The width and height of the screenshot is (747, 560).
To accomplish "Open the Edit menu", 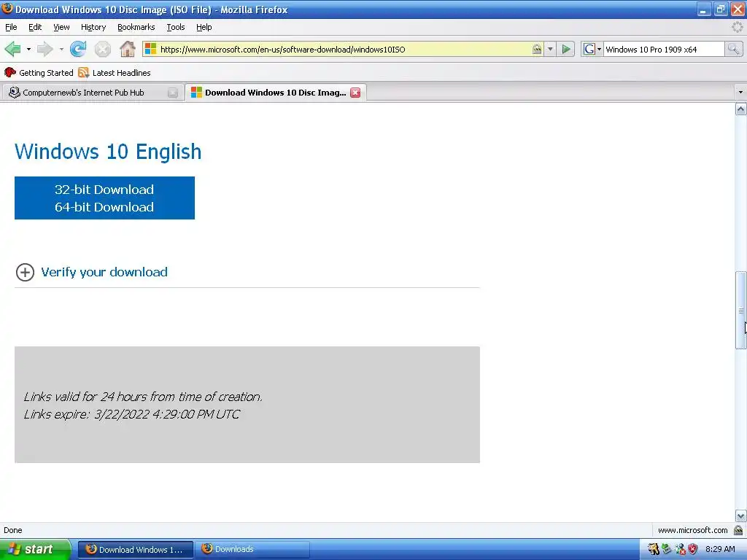I will [35, 27].
